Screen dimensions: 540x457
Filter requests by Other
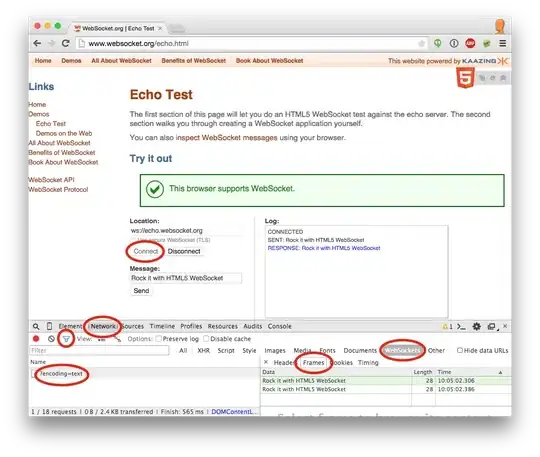coord(436,351)
